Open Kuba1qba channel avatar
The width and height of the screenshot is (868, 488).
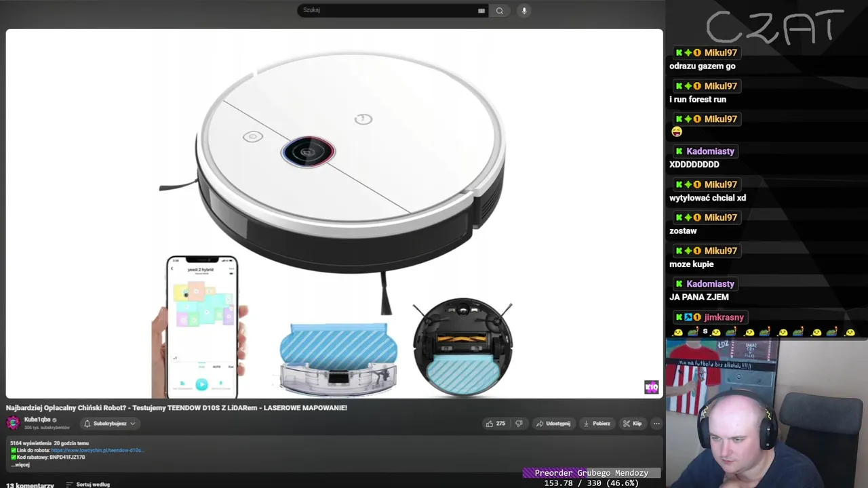13,423
